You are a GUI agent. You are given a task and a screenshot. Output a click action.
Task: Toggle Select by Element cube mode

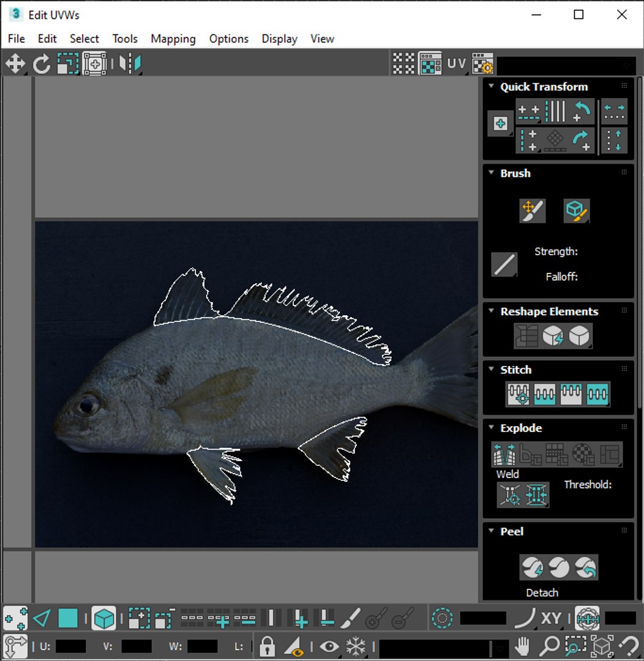pos(103,619)
